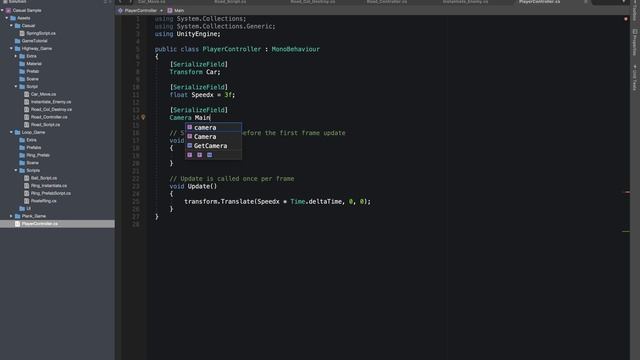The image size is (640, 360).
Task: Expand the Extra folder under Highway_Game
Action: [x=16, y=56]
